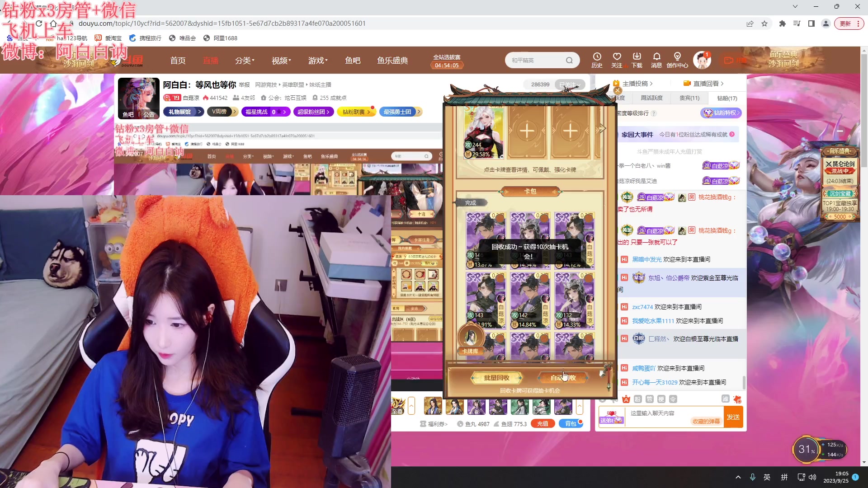Toggle the 粉 fans-only chat filter
The height and width of the screenshot is (488, 868).
tap(637, 399)
